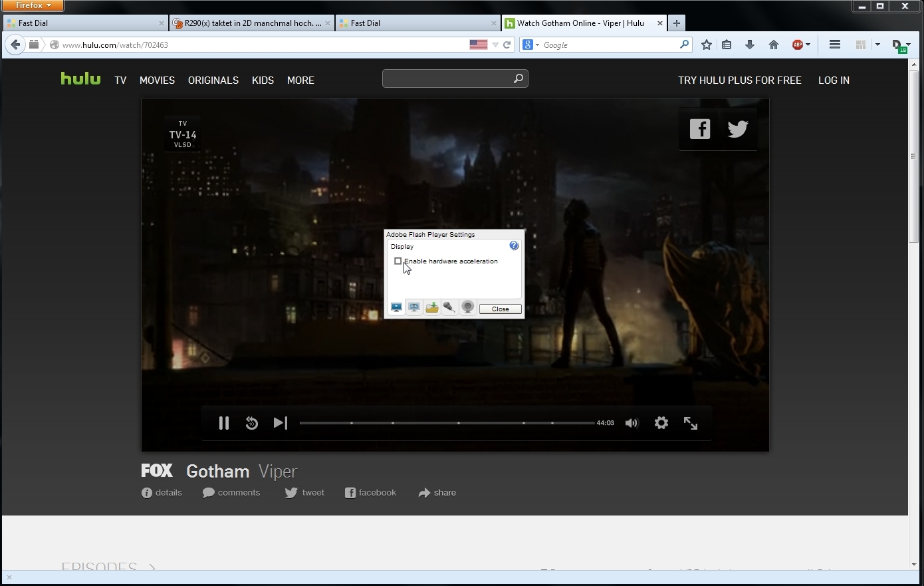Viewport: 924px width, 586px height.
Task: Open the Privacy tab in Flash settings
Action: (x=414, y=307)
